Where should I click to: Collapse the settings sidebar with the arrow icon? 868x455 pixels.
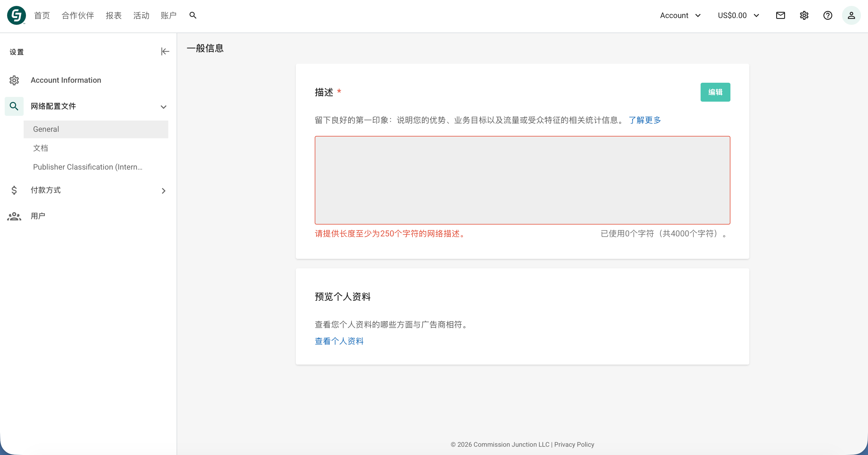[x=165, y=52]
